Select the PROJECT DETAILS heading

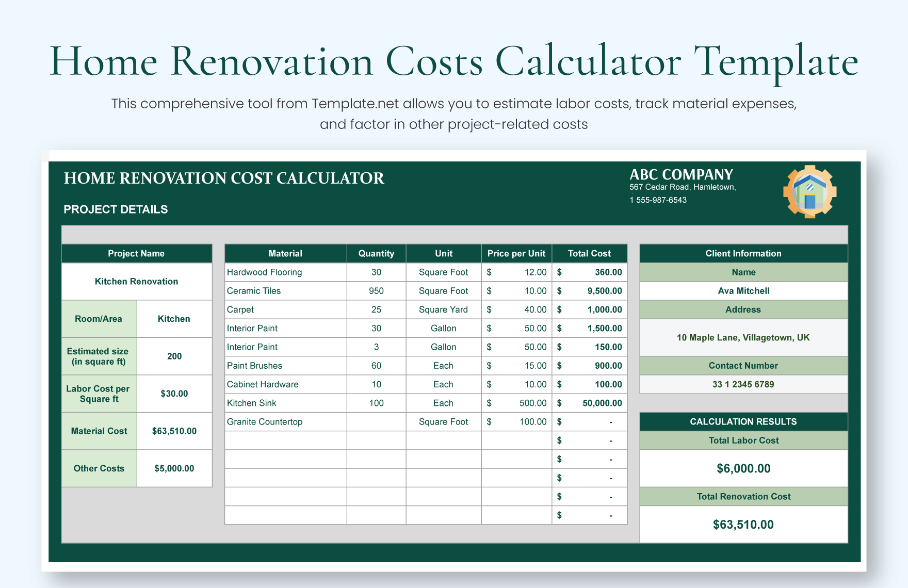[116, 209]
